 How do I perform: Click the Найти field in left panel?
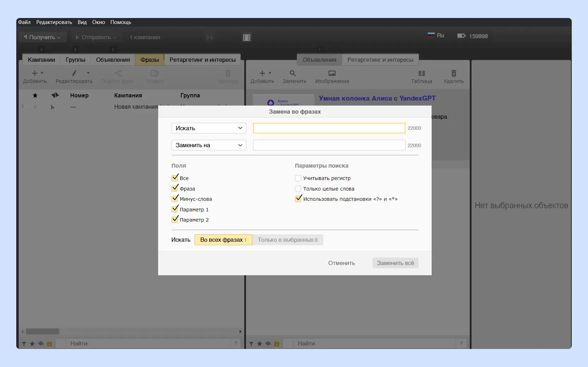pos(148,344)
